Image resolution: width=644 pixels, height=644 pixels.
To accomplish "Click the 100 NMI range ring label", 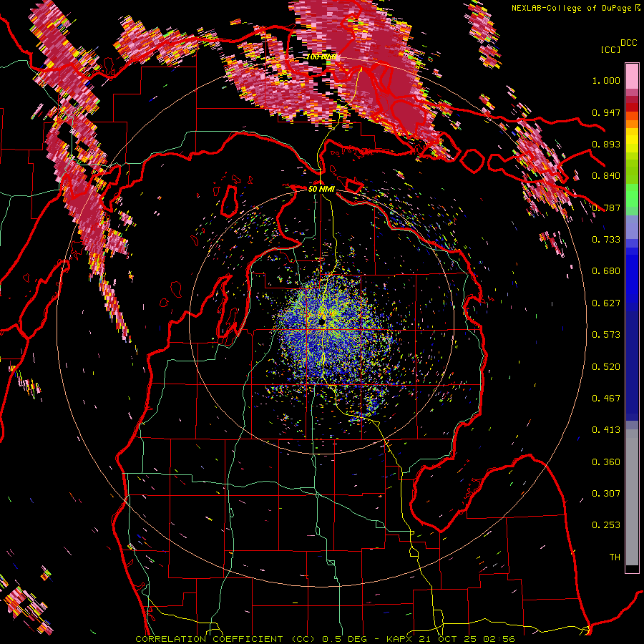I will [x=323, y=57].
